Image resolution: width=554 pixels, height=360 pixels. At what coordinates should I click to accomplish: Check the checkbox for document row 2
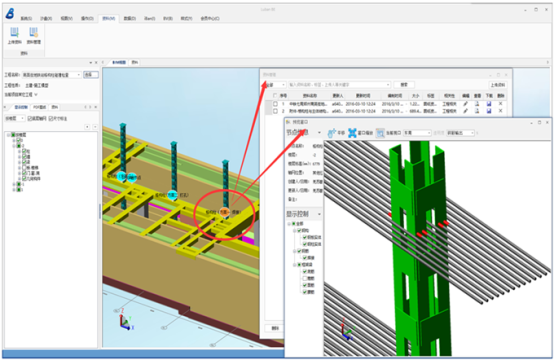(275, 111)
